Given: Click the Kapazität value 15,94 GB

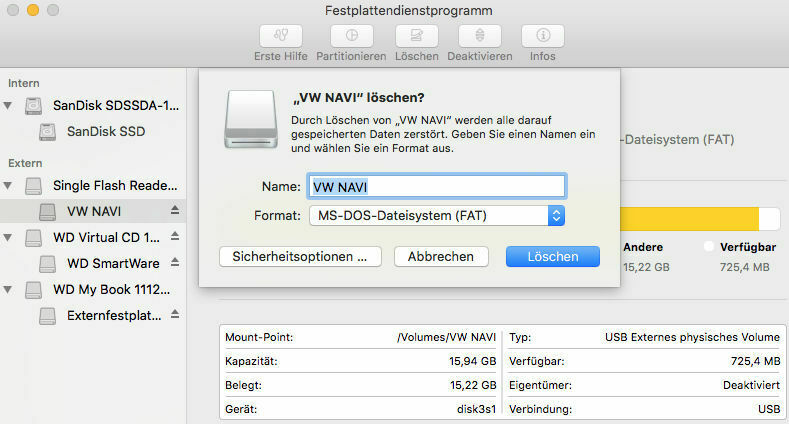Looking at the screenshot, I should coord(472,362).
